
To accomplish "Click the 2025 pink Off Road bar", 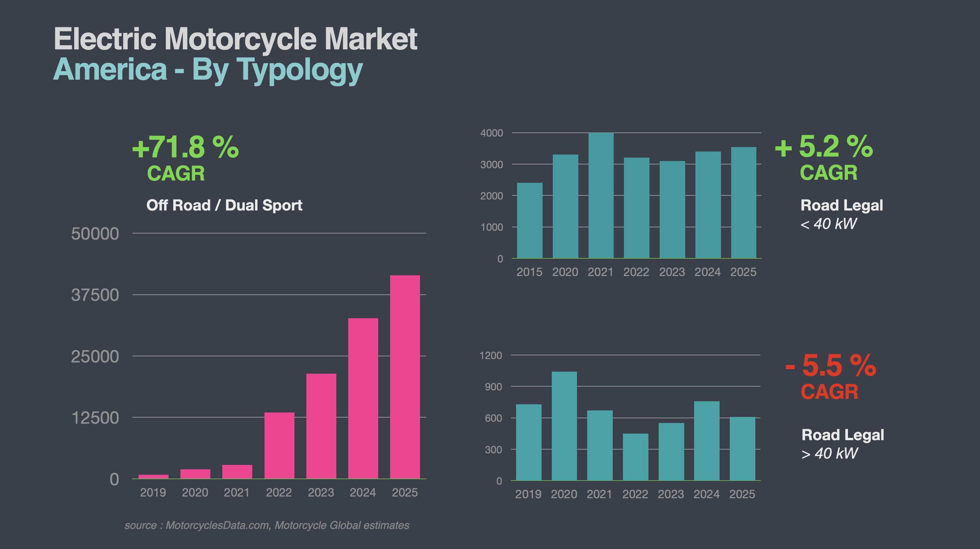I will (405, 377).
